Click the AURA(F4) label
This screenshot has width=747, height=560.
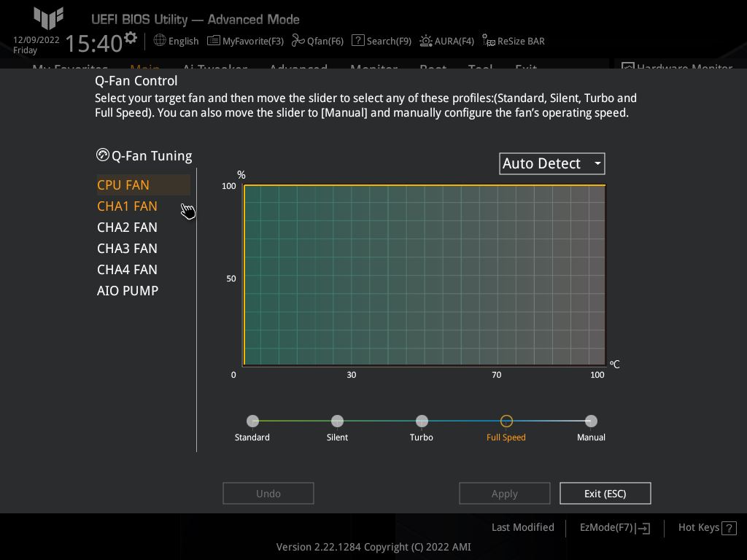454,41
